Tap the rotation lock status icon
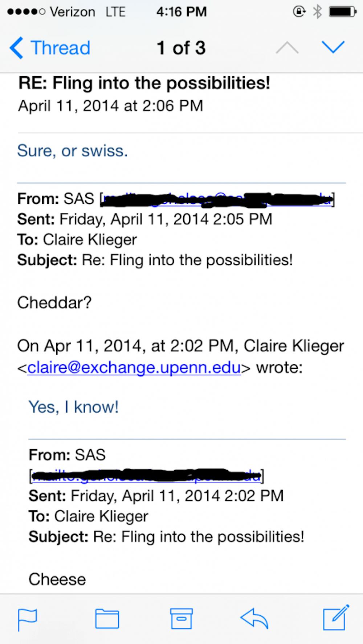 (299, 12)
